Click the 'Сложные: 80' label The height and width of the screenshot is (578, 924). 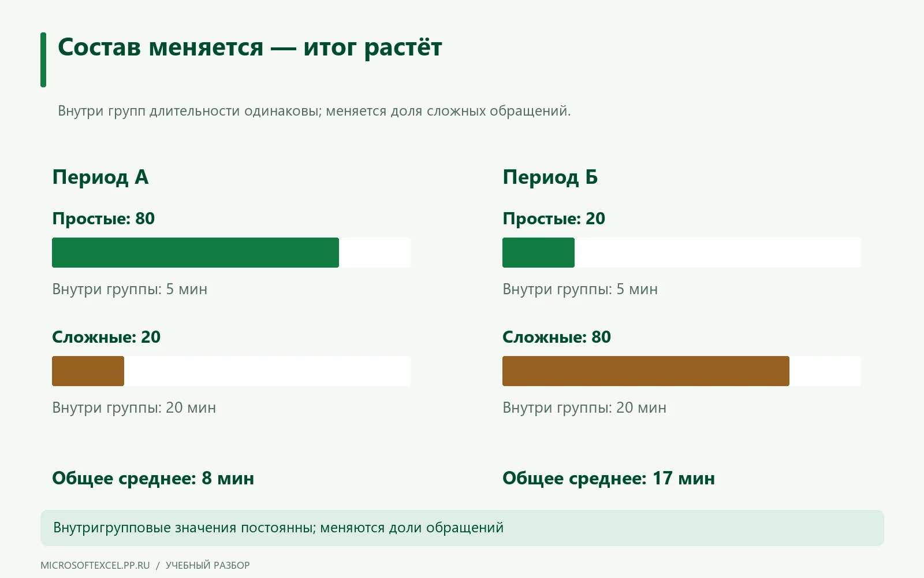click(557, 337)
